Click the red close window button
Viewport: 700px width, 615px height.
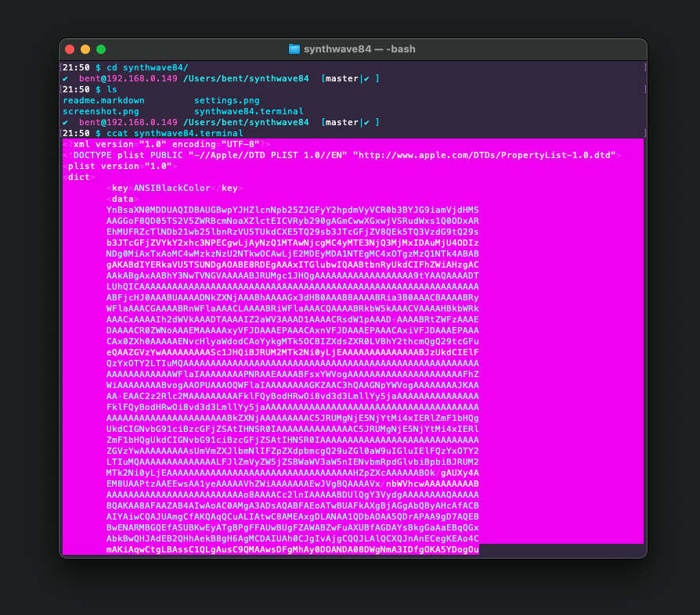(70, 49)
